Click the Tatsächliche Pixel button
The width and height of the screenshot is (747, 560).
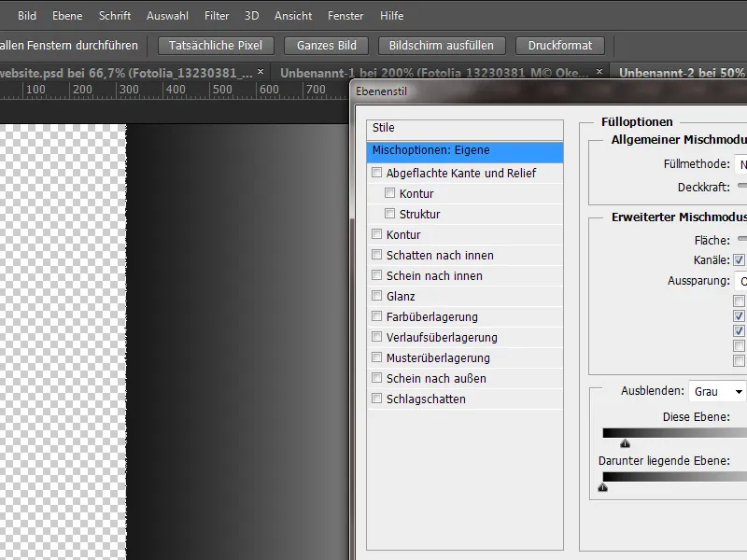(216, 46)
